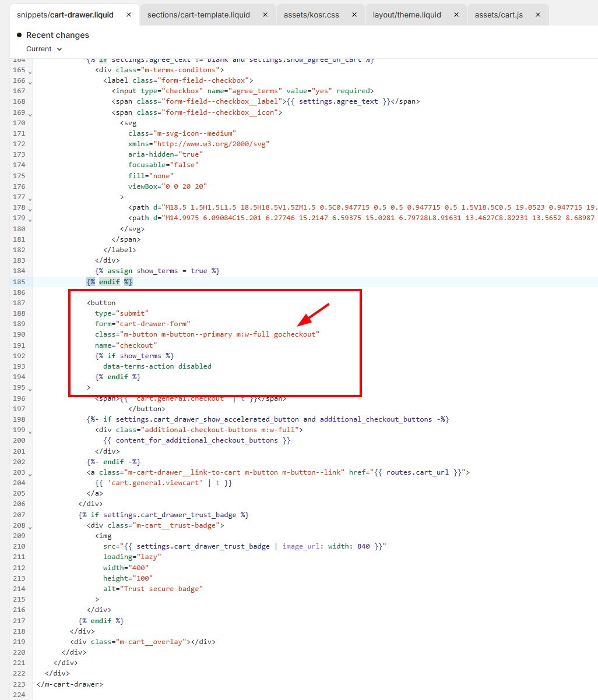Close the snippets/cart-drawer.liquid tab
Image resolution: width=598 pixels, height=700 pixels.
[128, 15]
